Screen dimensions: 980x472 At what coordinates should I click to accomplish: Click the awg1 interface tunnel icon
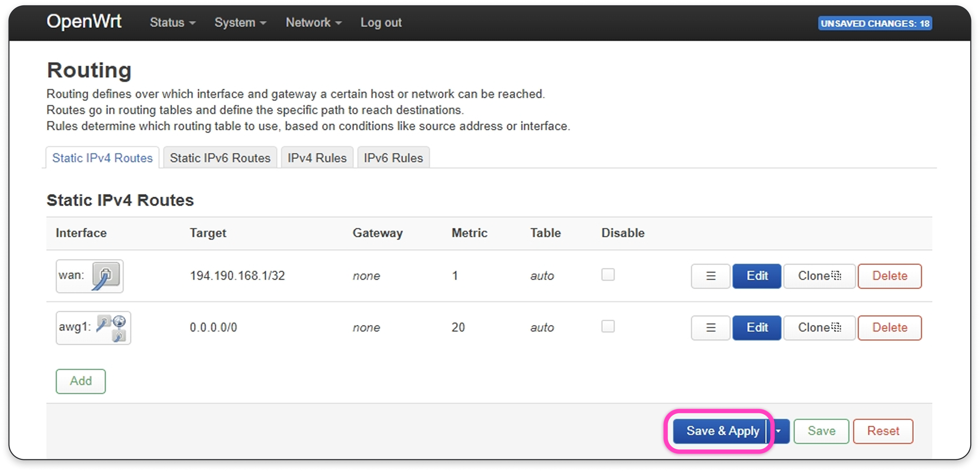[x=112, y=327]
